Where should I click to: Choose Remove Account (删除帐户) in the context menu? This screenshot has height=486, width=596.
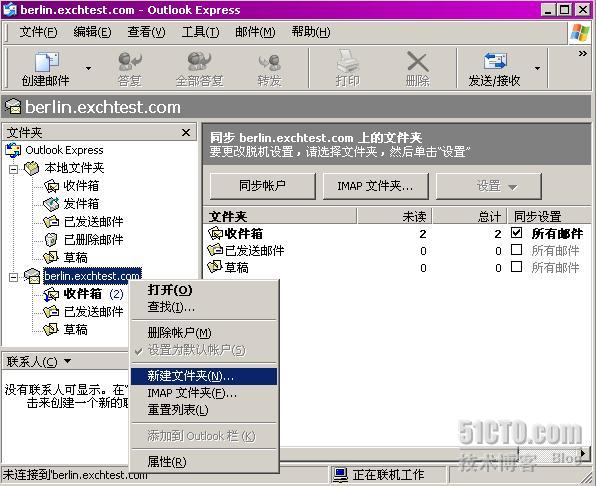204,333
